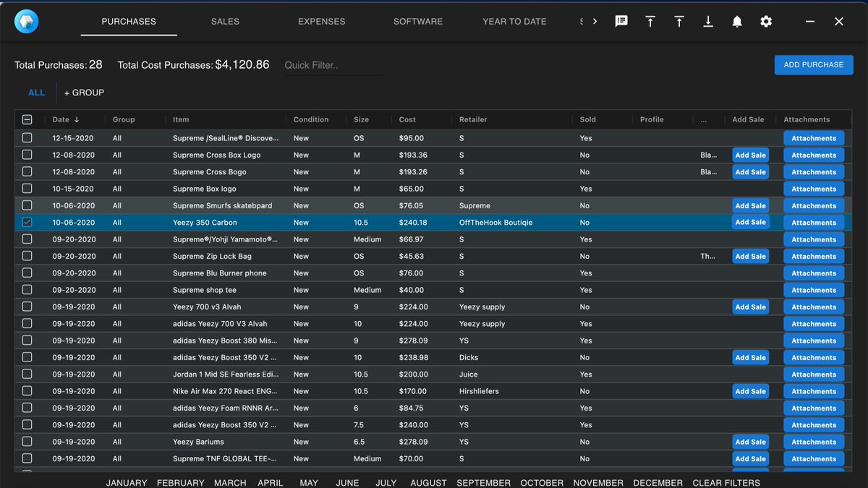Open Attachments for Yeezy Bariums row
The width and height of the screenshot is (868, 488).
(814, 442)
